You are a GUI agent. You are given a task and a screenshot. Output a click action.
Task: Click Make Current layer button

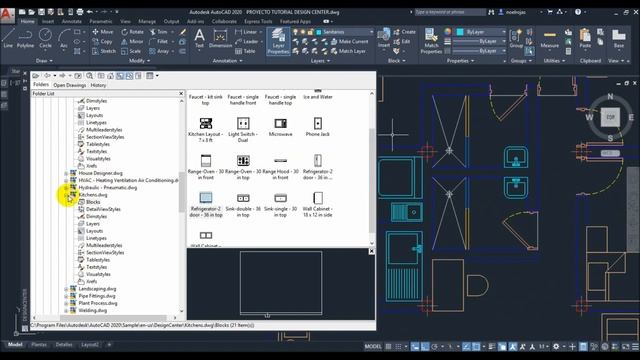coord(349,42)
